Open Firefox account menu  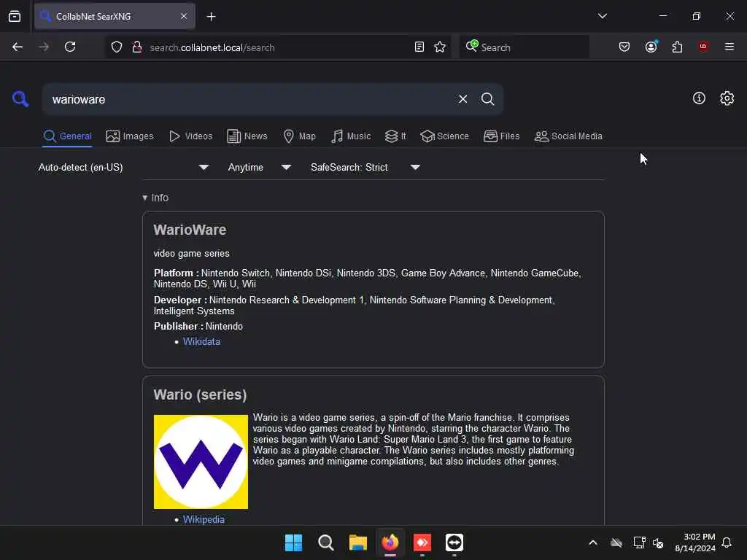tap(651, 47)
